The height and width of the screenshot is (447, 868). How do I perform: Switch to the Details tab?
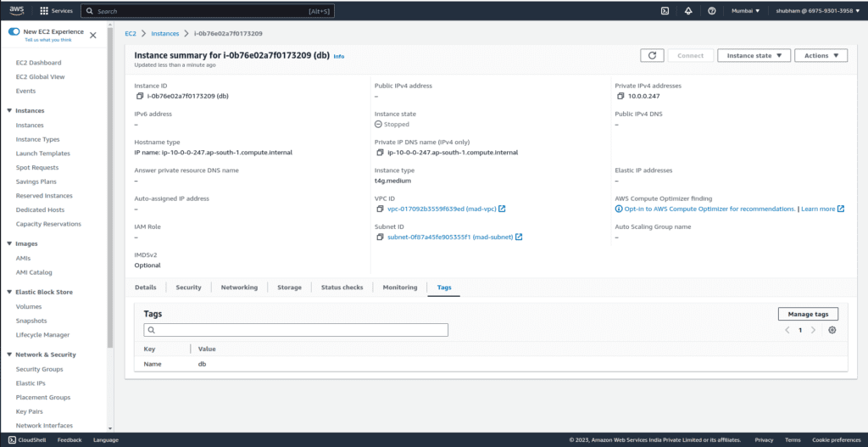click(x=146, y=288)
